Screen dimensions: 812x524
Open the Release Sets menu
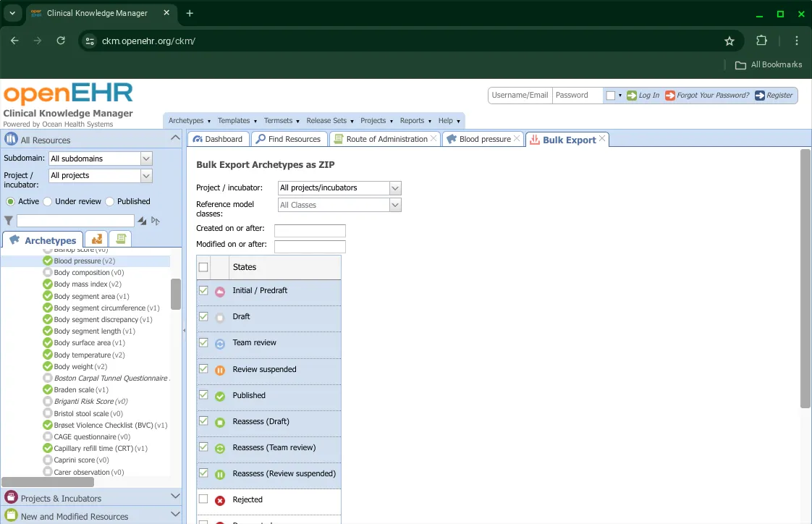point(329,121)
